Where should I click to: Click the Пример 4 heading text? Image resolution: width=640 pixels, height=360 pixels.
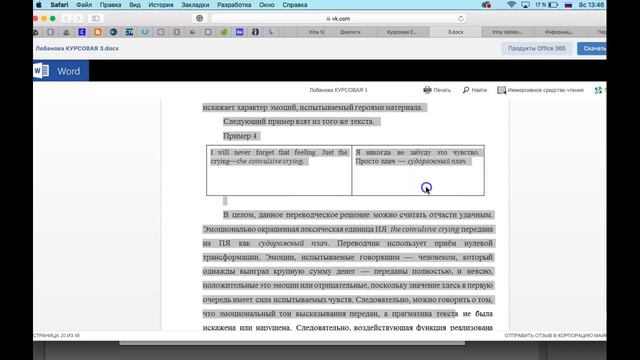click(x=240, y=136)
